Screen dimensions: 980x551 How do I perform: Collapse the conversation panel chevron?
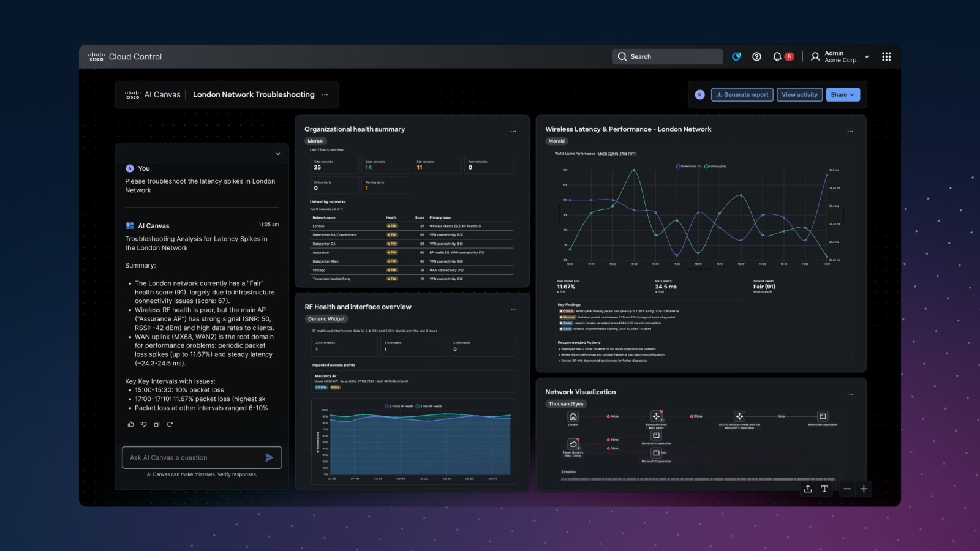point(277,154)
